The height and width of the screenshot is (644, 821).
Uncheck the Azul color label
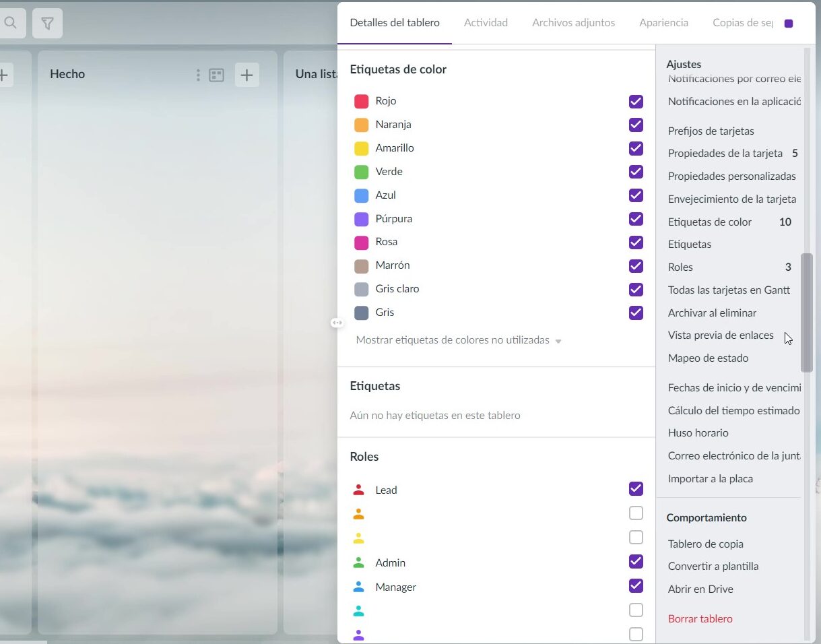click(x=636, y=195)
